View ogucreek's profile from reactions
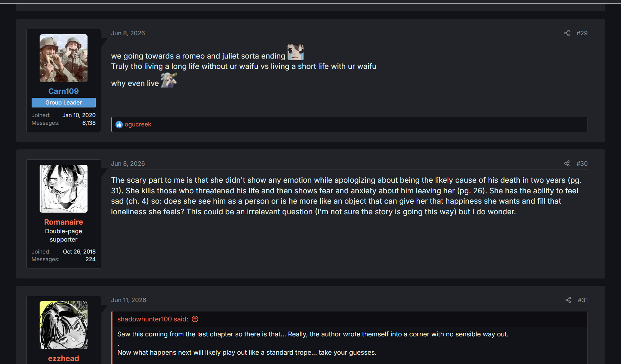The image size is (621, 364). 138,124
